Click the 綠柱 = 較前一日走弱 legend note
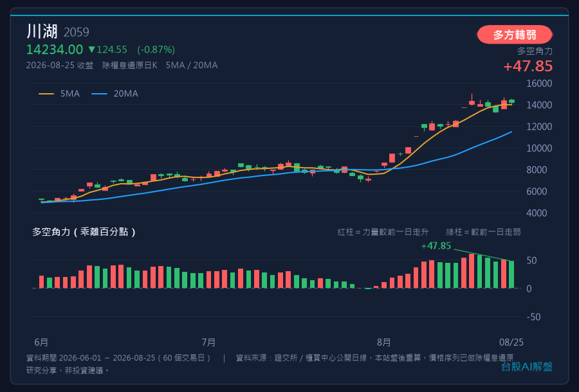Viewport: 579px width, 392px height. pos(483,232)
